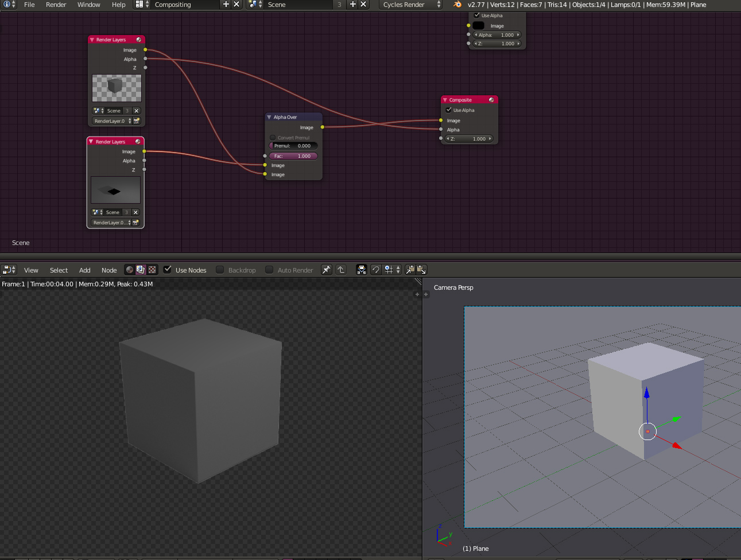Switch to shader nodes tree type
The image size is (741, 560).
tap(130, 270)
